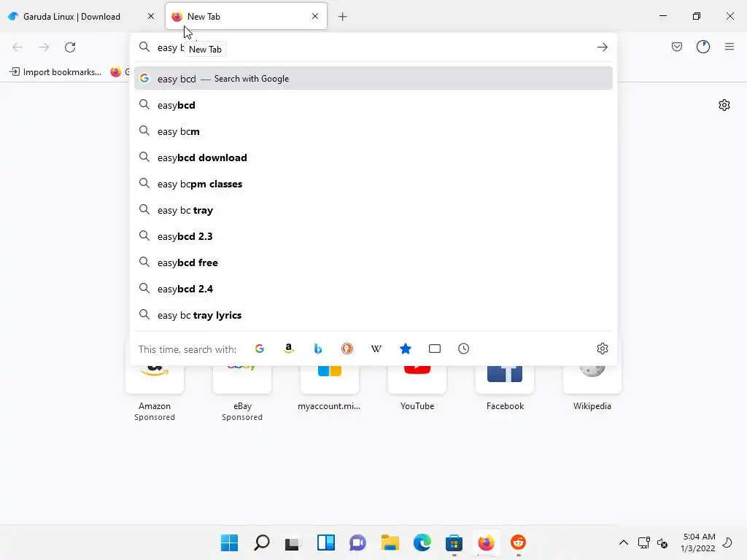Search this time with Wikipedia icon
The image size is (747, 560).
376,349
